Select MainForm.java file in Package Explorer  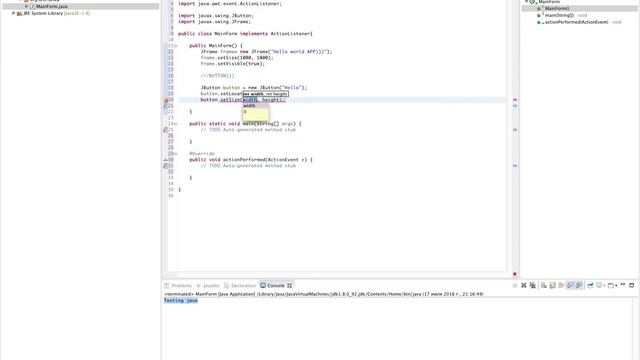51,7
